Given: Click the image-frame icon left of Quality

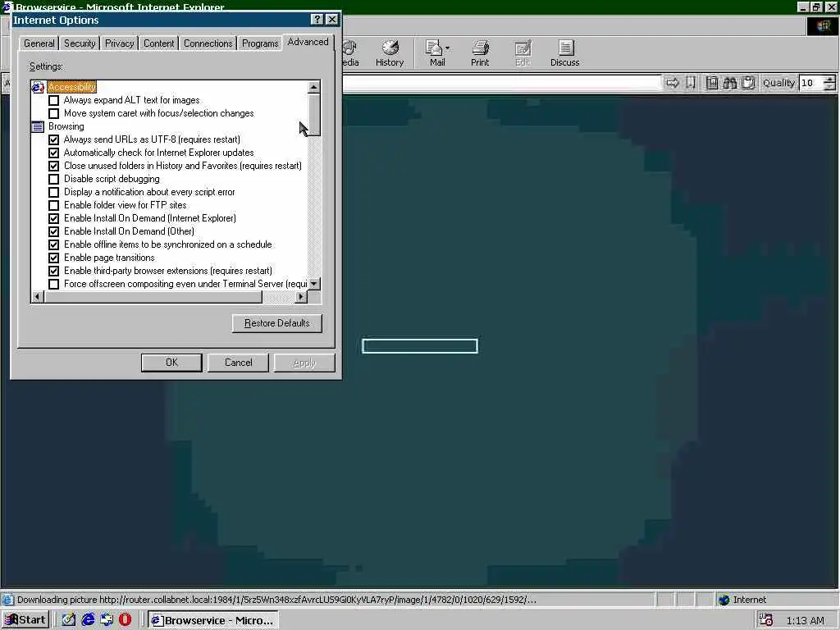Looking at the screenshot, I should (x=711, y=83).
